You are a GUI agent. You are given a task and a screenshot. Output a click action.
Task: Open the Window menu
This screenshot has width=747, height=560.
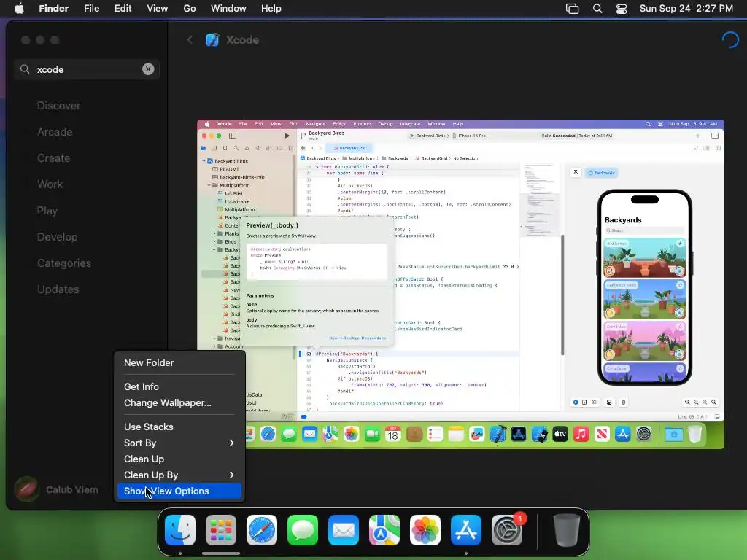click(228, 9)
